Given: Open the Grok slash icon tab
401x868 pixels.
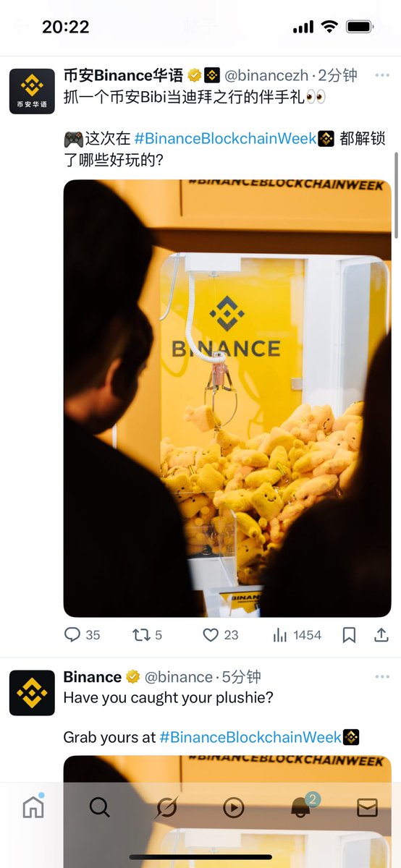Looking at the screenshot, I should 166,807.
